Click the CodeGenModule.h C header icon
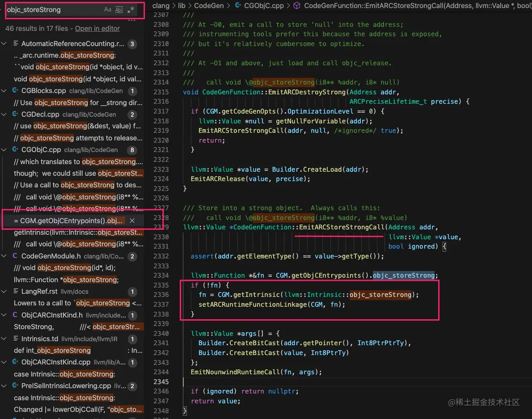Viewport: 532px width, 419px height. (x=15, y=256)
